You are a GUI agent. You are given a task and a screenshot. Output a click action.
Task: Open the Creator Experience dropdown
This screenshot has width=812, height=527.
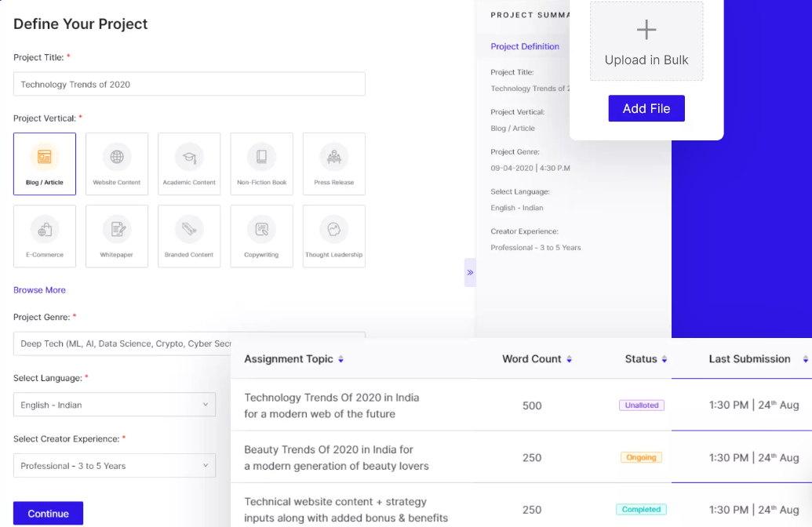click(x=114, y=465)
